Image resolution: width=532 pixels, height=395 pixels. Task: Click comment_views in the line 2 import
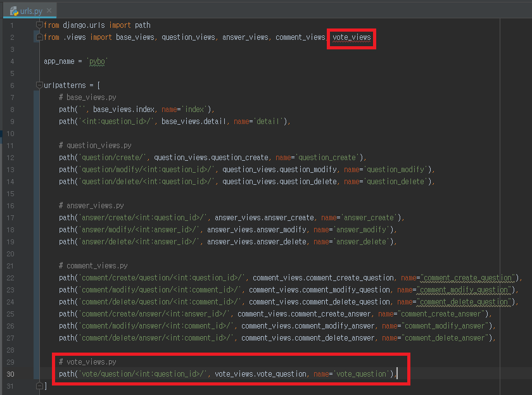click(300, 37)
